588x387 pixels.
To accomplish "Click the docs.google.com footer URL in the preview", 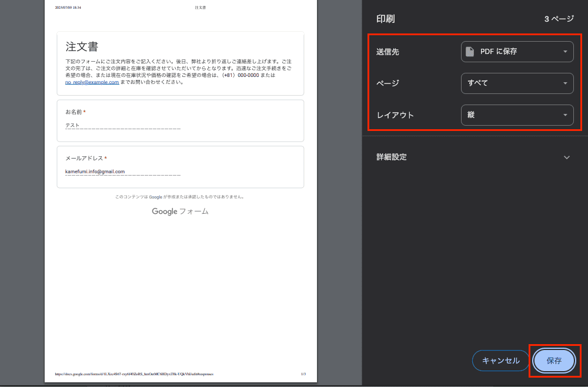I will 134,373.
